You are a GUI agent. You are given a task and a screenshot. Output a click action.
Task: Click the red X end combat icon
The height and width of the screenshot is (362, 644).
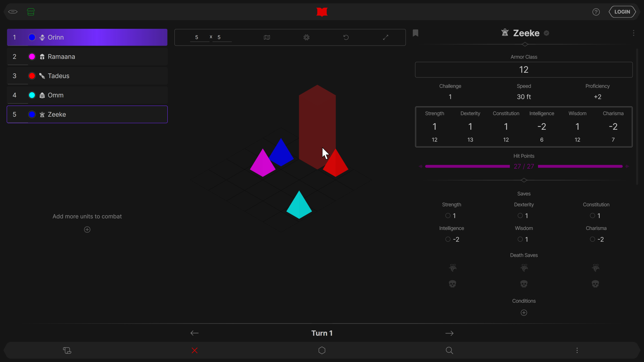point(195,351)
